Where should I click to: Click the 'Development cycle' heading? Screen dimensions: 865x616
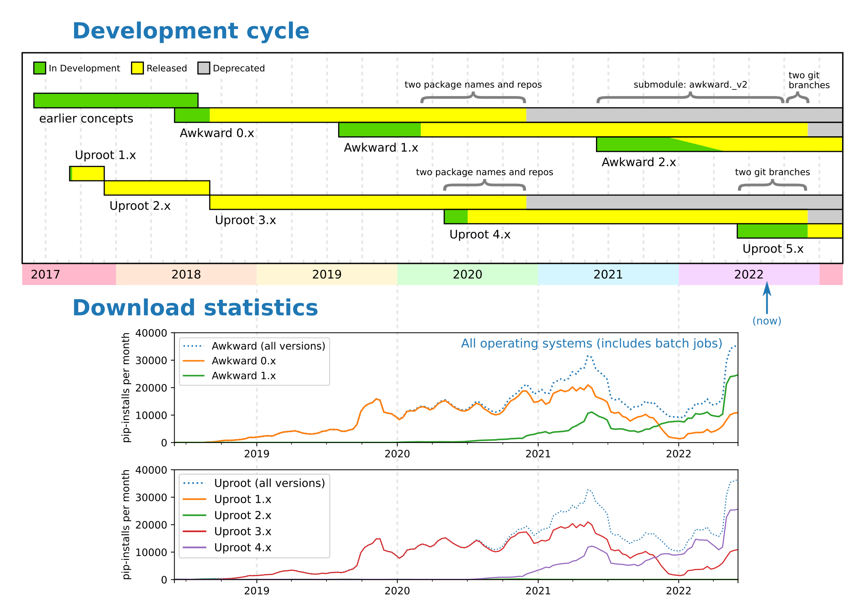pos(191,31)
